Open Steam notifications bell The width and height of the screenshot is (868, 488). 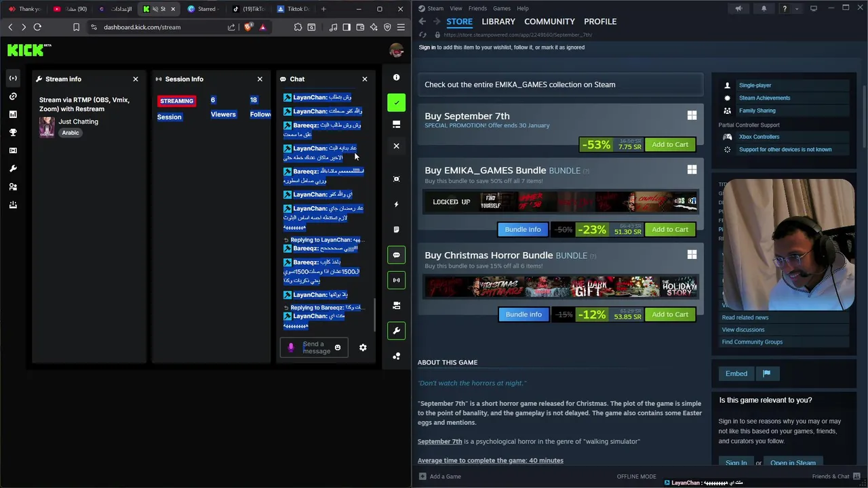764,8
